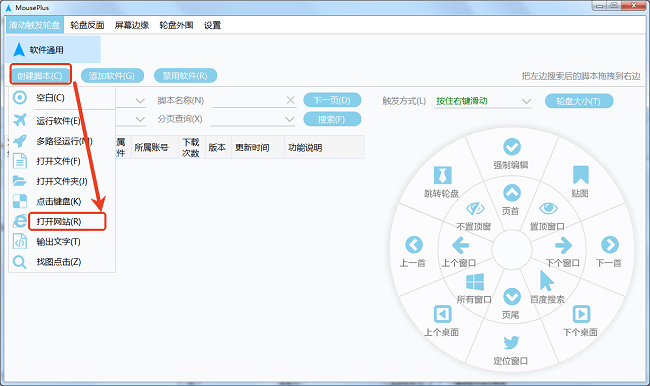650x386 pixels.
Task: Click the 搜索(F) button
Action: [332, 119]
